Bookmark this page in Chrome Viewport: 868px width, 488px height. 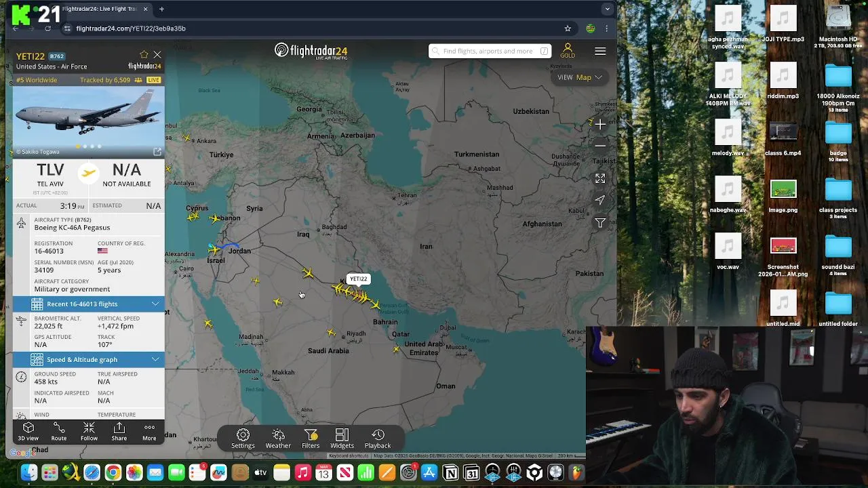pyautogui.click(x=568, y=28)
